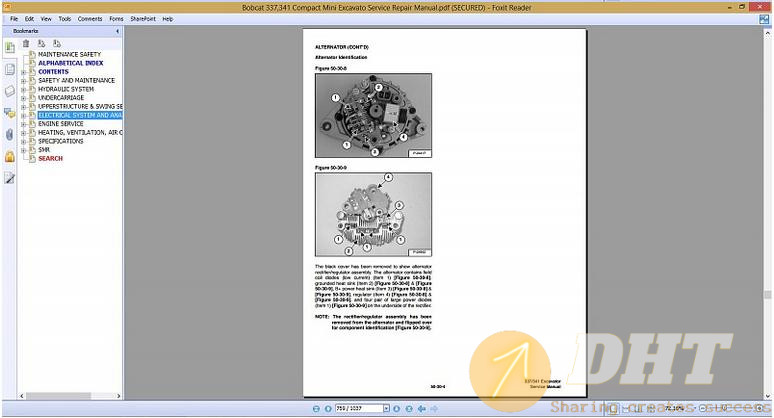
Task: Go to last page button
Action: click(x=409, y=409)
